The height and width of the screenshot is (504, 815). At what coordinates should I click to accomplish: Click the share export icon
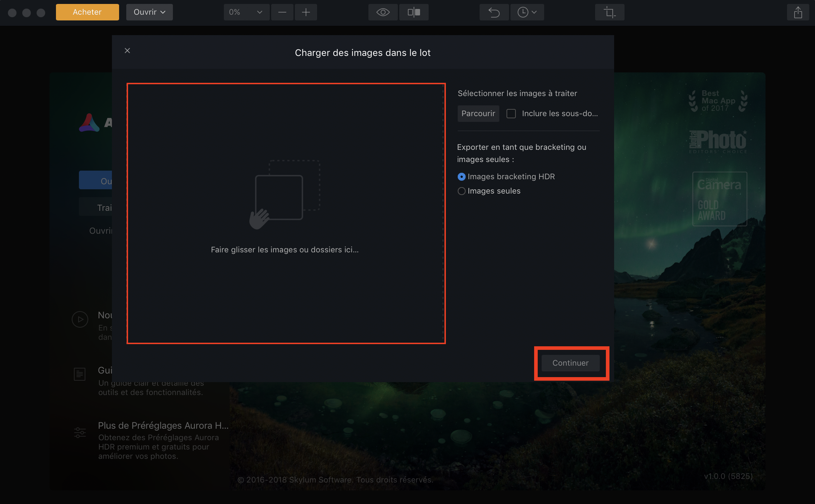[x=798, y=12]
